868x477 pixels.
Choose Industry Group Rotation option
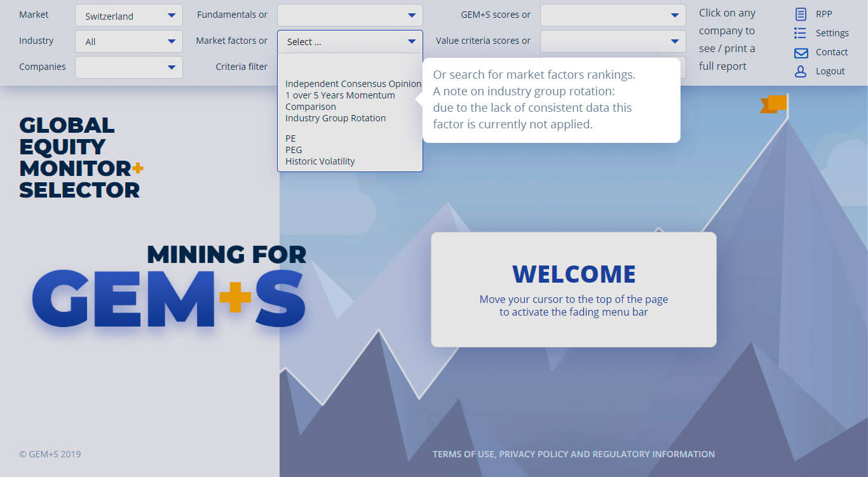point(336,118)
